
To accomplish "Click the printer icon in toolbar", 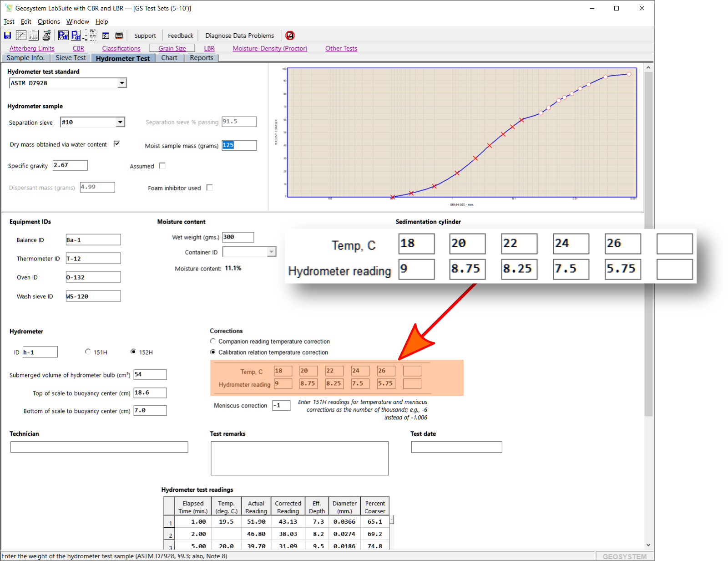I will 46,36.
